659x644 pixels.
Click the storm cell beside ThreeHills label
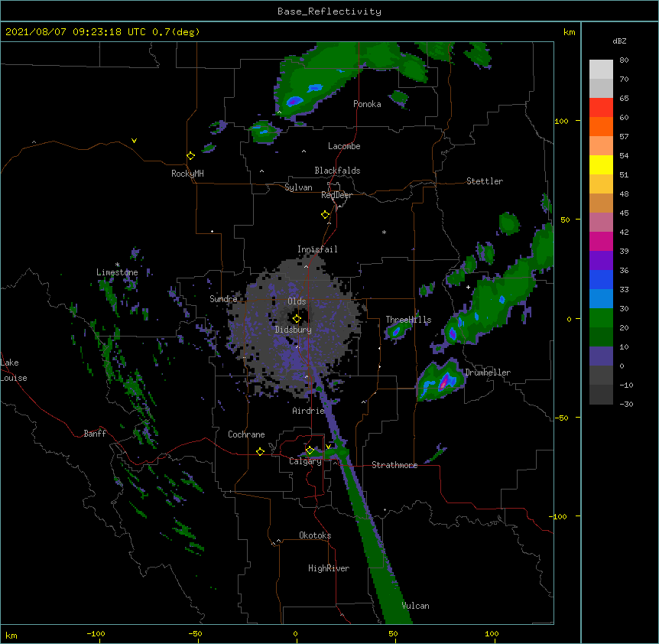click(x=396, y=332)
